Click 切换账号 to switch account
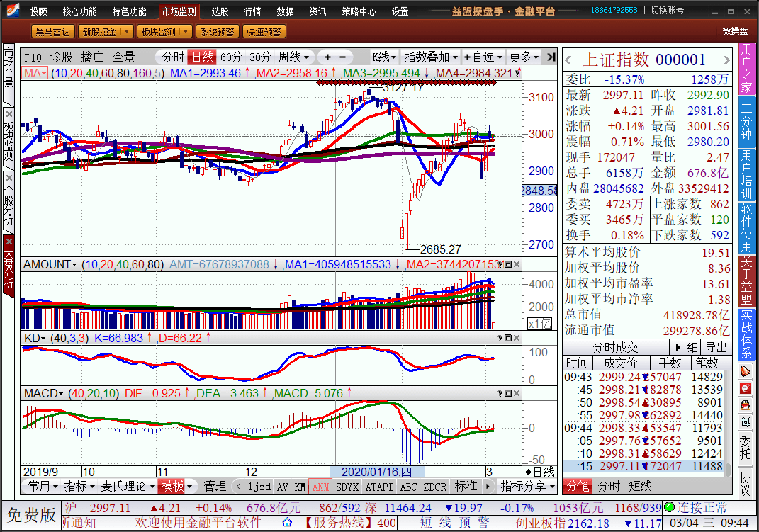759x532 pixels. tap(667, 10)
